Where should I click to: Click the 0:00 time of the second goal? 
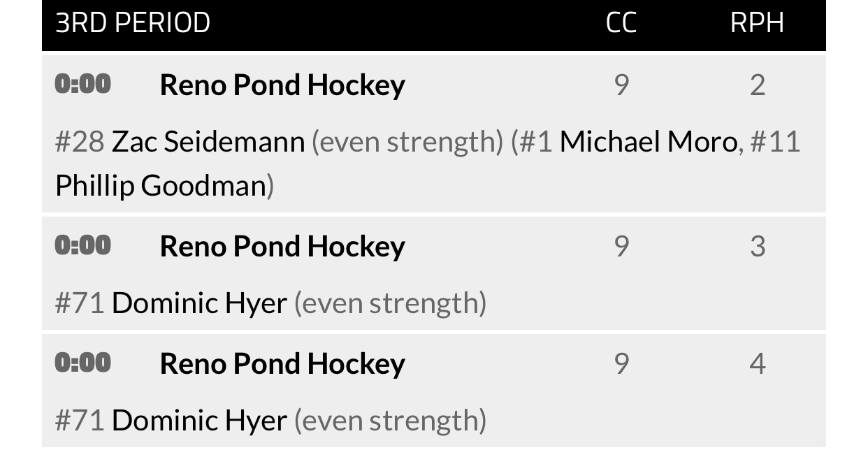[83, 246]
